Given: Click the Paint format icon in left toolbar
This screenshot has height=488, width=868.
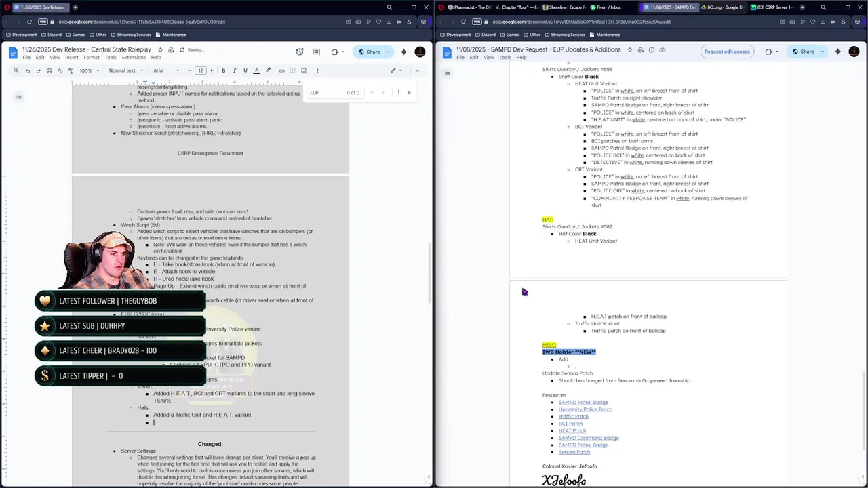Looking at the screenshot, I should (71, 70).
